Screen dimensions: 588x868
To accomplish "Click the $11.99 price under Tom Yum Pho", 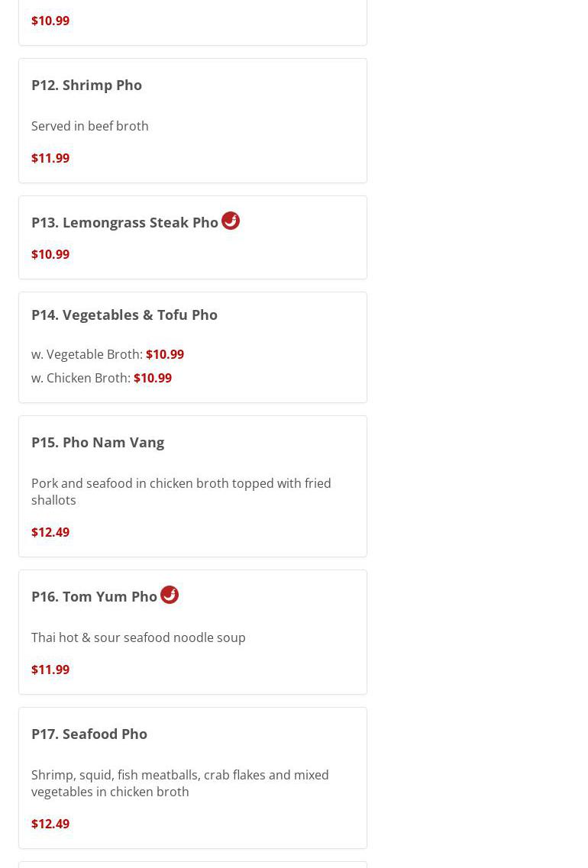I will [50, 670].
